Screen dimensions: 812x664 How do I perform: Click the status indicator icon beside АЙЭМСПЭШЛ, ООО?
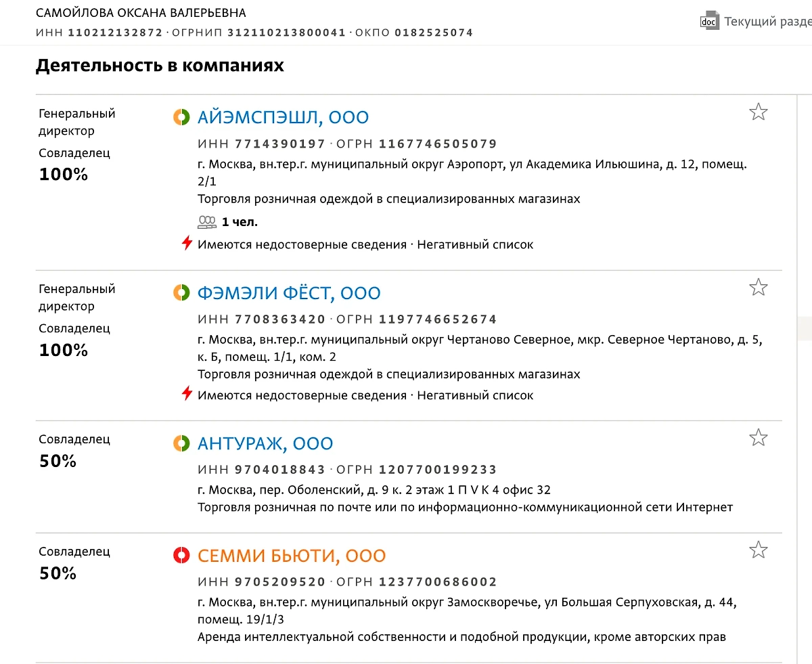[181, 117]
